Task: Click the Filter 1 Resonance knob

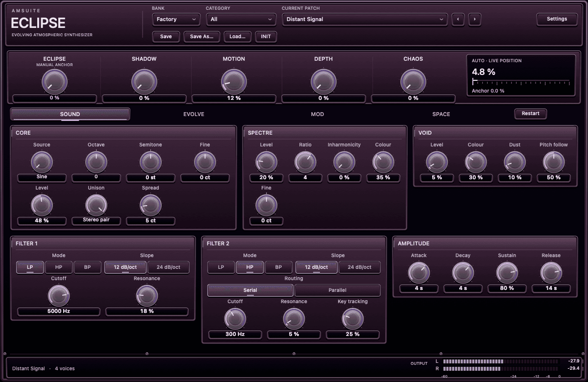Action: tap(147, 295)
